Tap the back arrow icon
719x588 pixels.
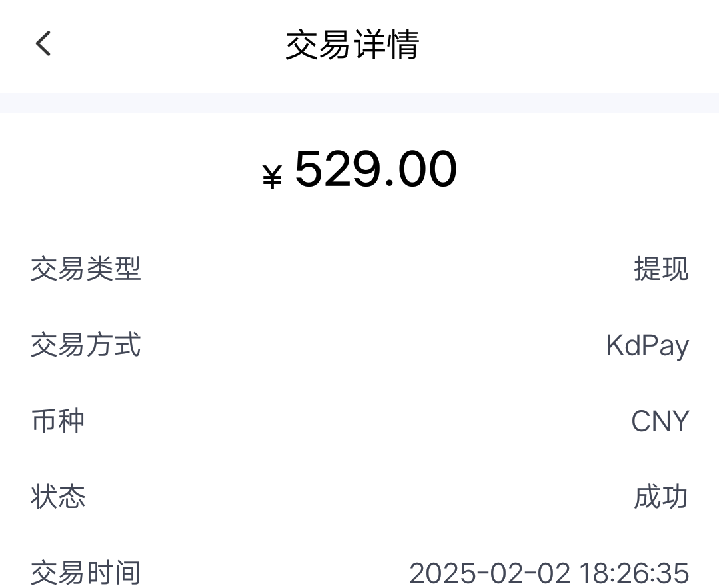43,44
